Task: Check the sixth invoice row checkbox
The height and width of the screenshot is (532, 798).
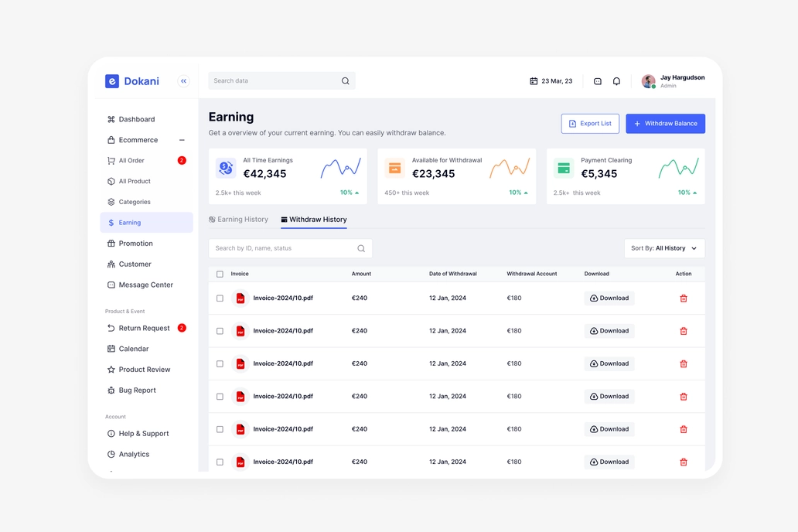Action: click(x=220, y=462)
